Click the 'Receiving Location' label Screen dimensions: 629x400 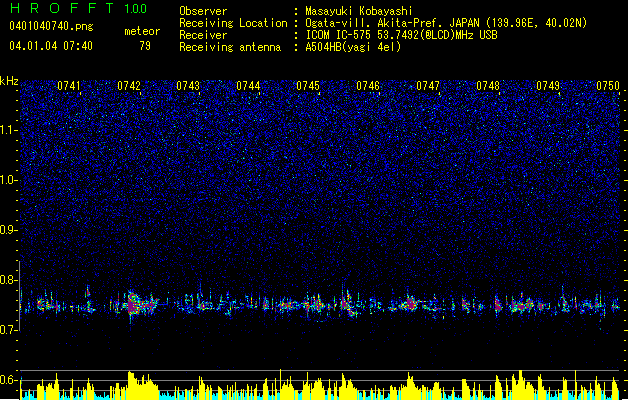tap(233, 23)
